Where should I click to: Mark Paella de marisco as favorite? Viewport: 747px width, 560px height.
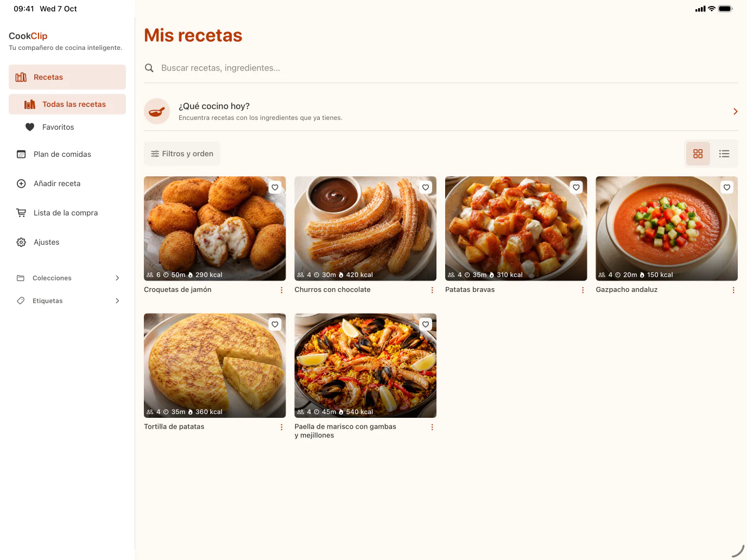(426, 324)
